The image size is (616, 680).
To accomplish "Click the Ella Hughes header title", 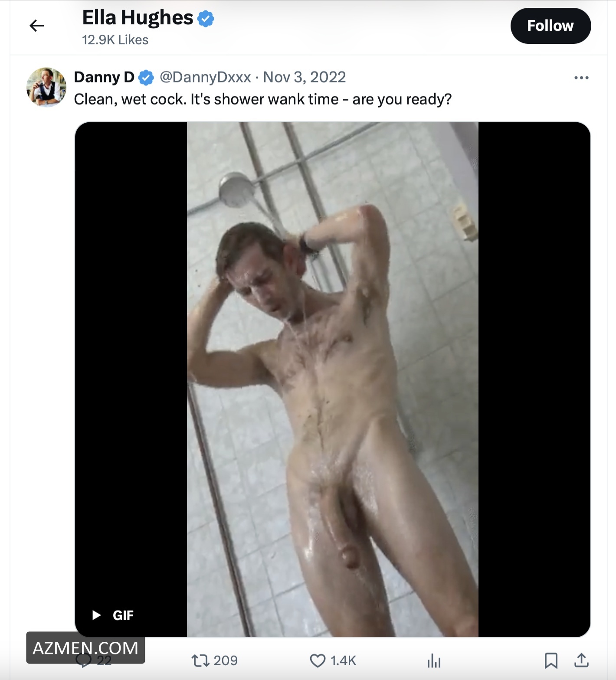I will [x=138, y=18].
